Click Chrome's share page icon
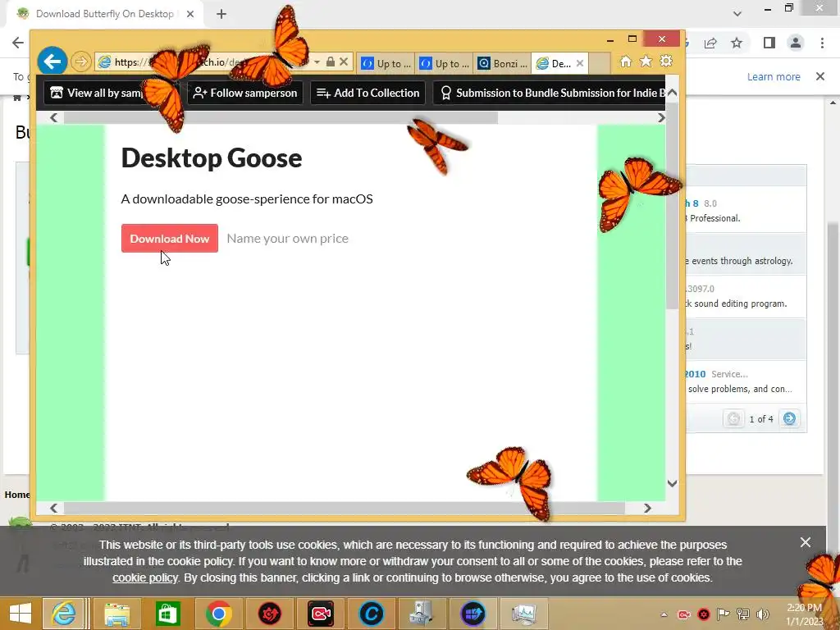Viewport: 840px width, 630px height. [x=711, y=43]
